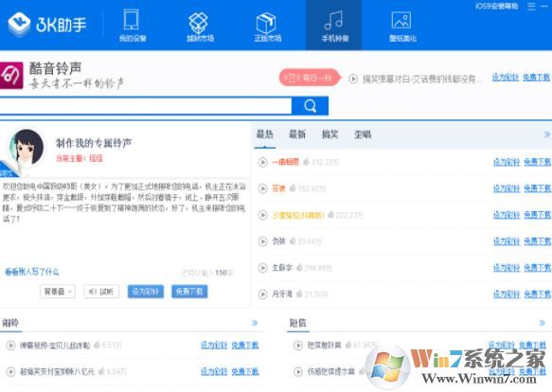Viewport: 552px width, 392px height.
Task: Click the song title 月牙湾
Action: click(282, 294)
